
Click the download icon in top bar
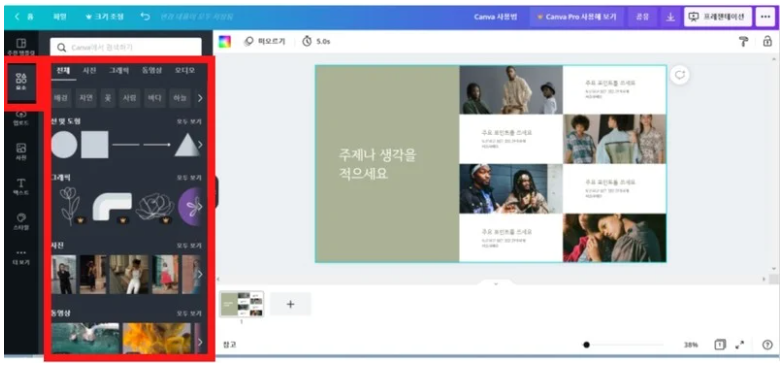[x=670, y=16]
